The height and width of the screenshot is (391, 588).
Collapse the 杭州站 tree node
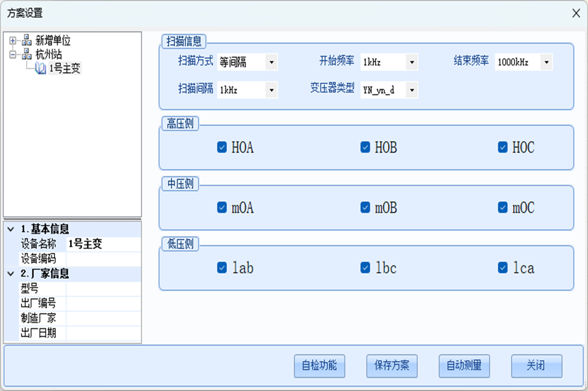(x=13, y=54)
